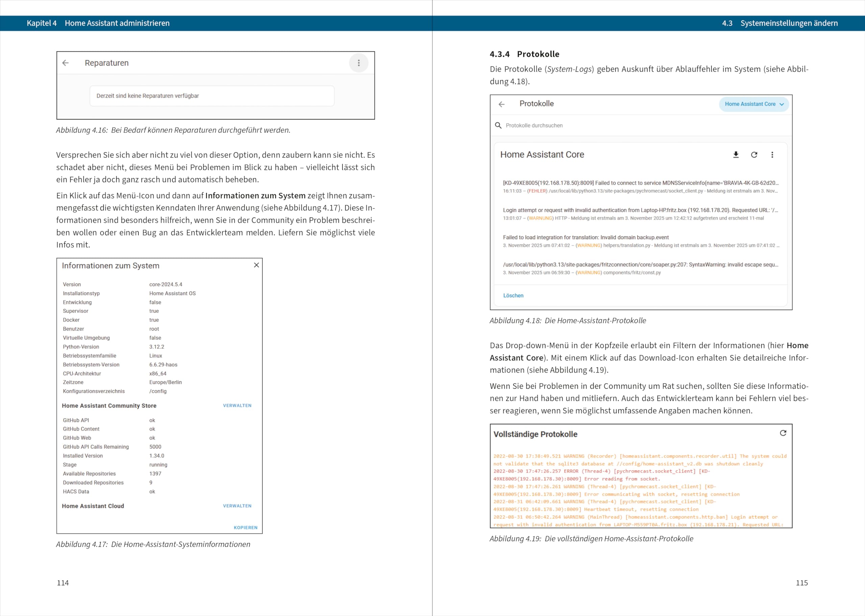Click the Konfigurationsverzeichnis value /config

pyautogui.click(x=158, y=391)
